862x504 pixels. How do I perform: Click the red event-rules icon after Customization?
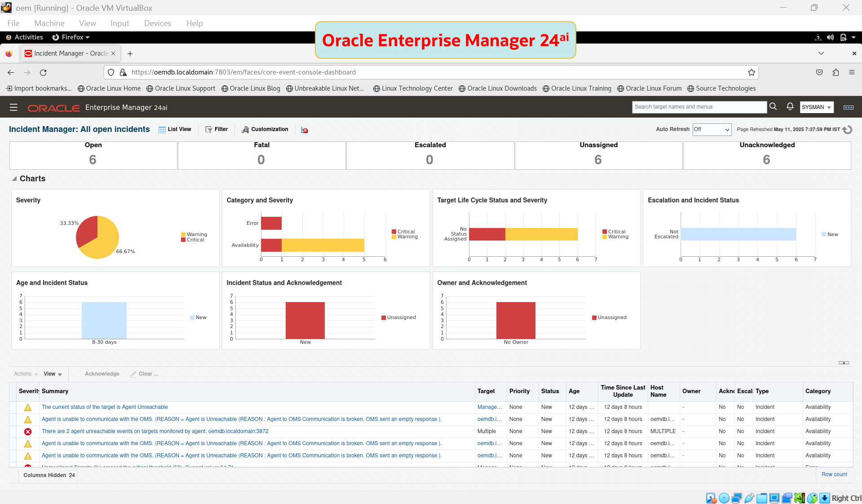click(x=305, y=130)
